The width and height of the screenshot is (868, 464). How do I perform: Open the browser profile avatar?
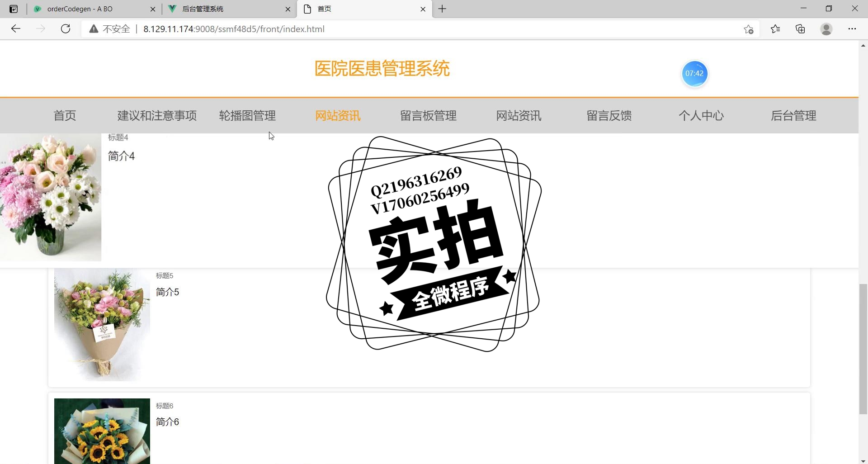point(826,29)
